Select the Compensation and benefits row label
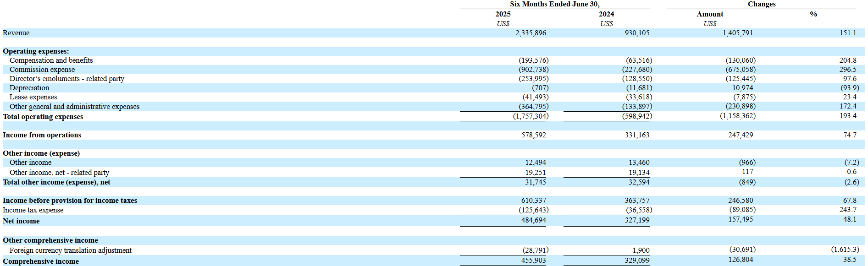Image resolution: width=868 pixels, height=266 pixels. (x=51, y=60)
